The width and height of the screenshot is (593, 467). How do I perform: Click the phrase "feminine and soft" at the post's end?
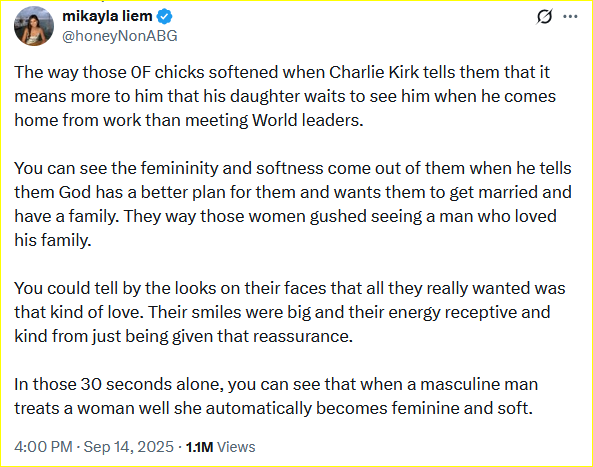tap(461, 408)
